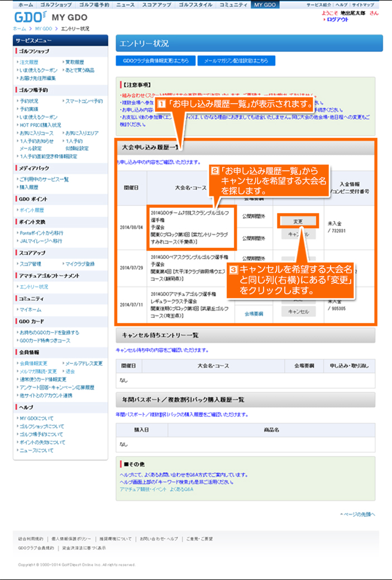Screen dimensions: 392x580
Task: Open ご意見・ご要望 footer link
Action: pyautogui.click(x=199, y=539)
